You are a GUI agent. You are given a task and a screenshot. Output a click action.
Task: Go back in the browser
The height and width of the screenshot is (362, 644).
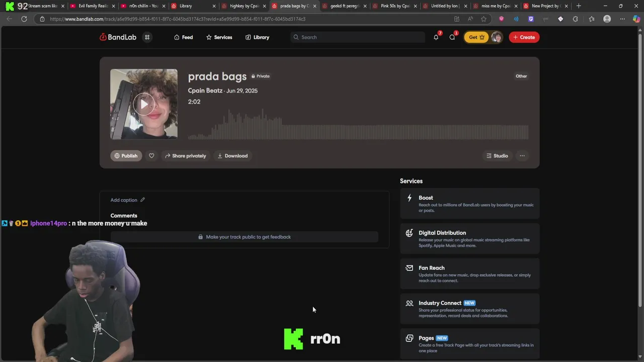(x=9, y=19)
